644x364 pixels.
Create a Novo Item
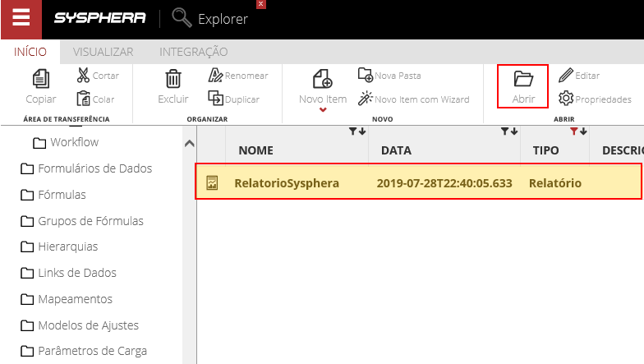[x=323, y=87]
